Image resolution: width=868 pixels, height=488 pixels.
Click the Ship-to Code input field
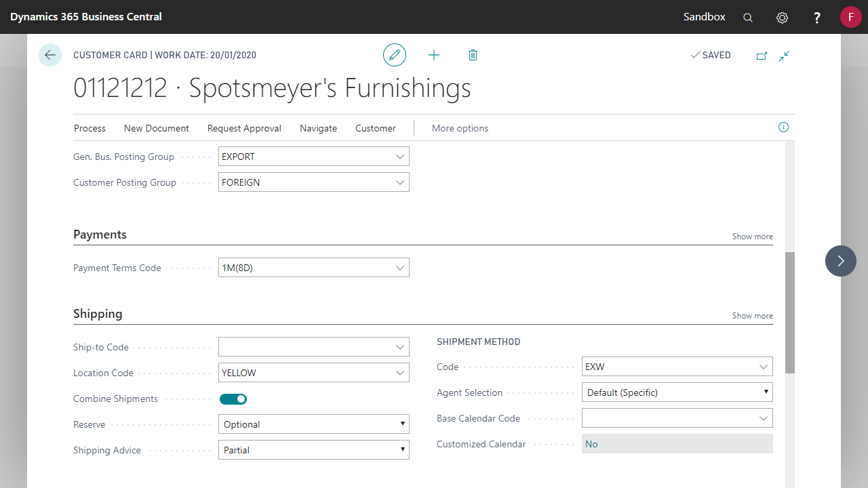point(307,347)
